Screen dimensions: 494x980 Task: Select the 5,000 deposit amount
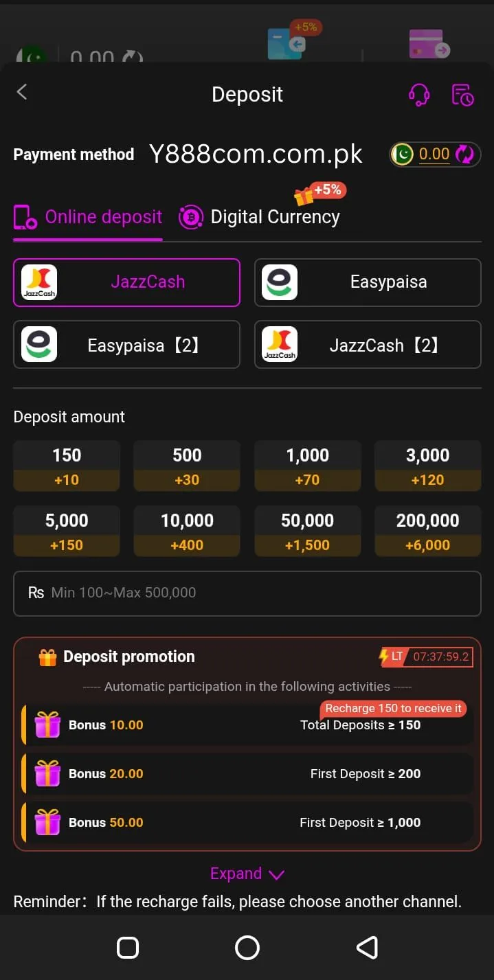tap(66, 530)
